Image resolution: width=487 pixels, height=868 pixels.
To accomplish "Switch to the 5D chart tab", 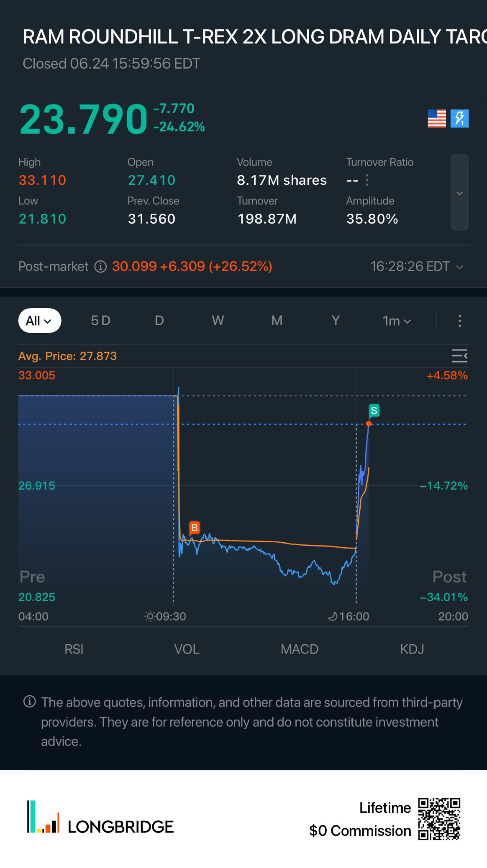I will point(100,321).
